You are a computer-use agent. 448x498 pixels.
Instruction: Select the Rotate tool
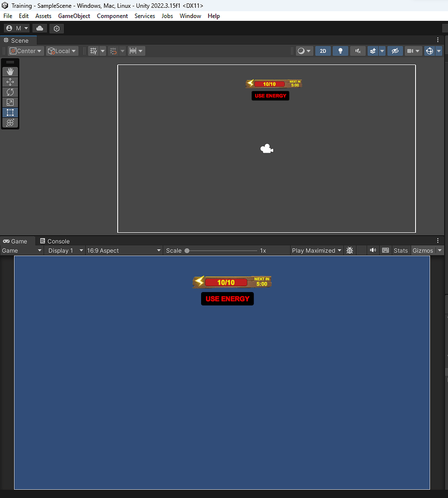point(10,92)
